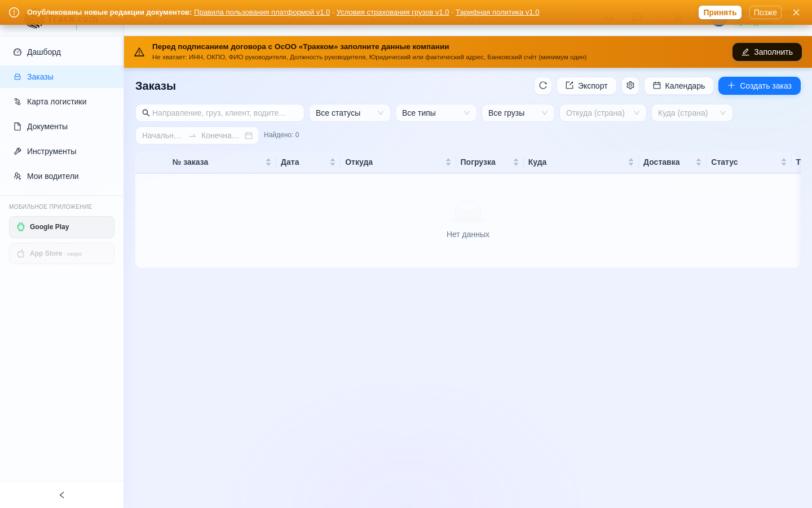Collapse the sidebar with the left arrow
Image resolution: width=812 pixels, height=508 pixels.
62,495
